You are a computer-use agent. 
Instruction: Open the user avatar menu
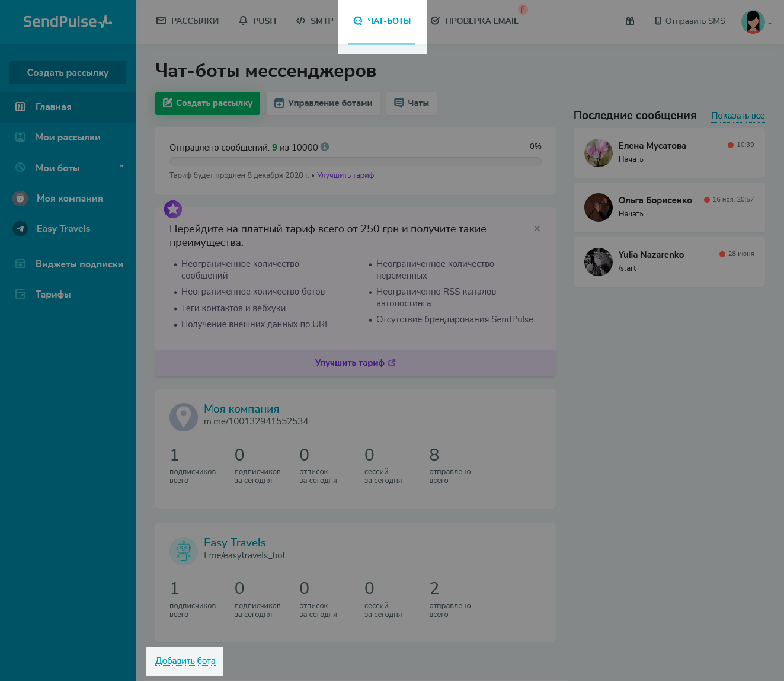click(756, 23)
